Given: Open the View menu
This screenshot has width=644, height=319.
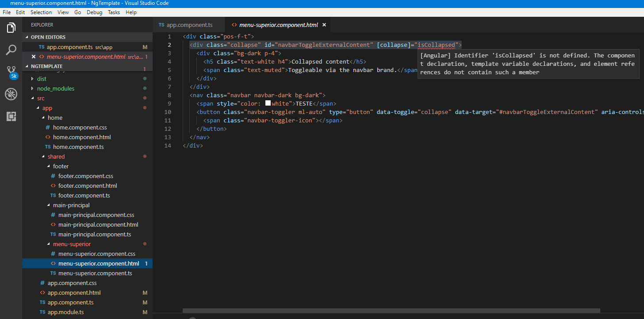Looking at the screenshot, I should point(63,12).
